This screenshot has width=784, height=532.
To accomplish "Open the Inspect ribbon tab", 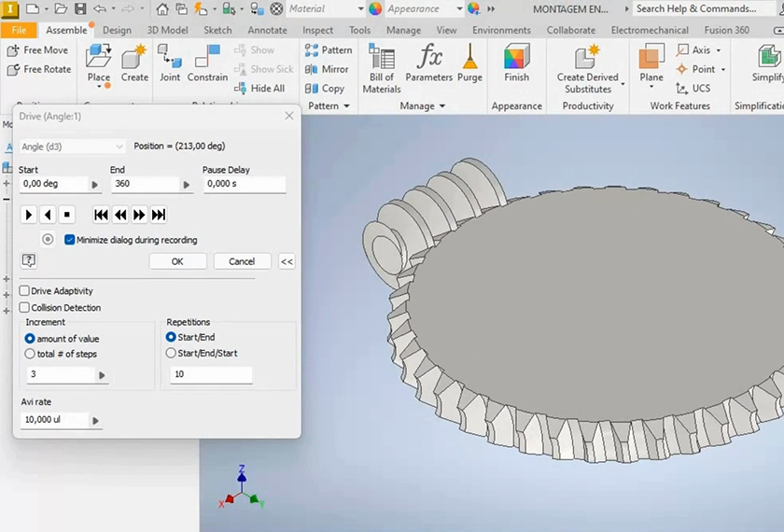I will [317, 30].
